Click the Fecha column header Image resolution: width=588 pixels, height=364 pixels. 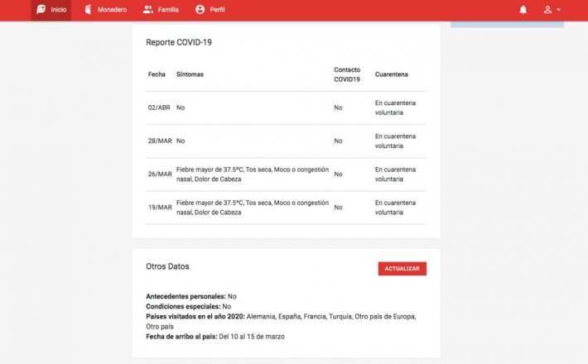coord(157,74)
